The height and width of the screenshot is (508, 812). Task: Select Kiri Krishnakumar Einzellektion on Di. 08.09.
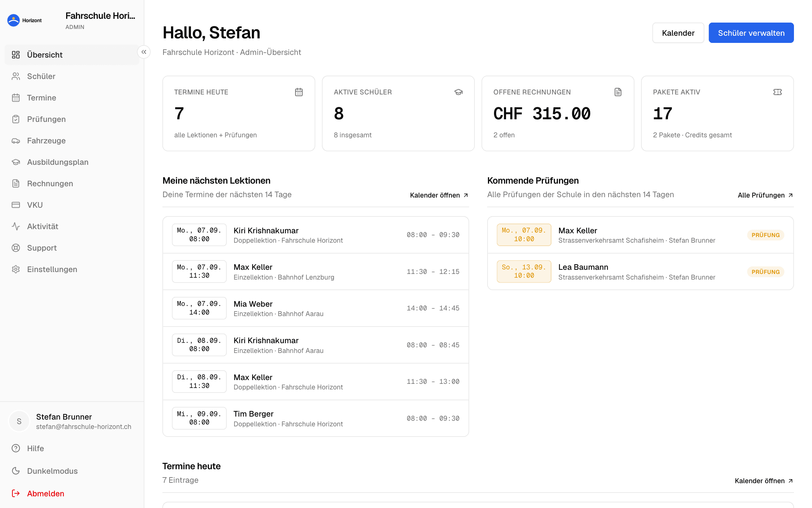pyautogui.click(x=316, y=345)
